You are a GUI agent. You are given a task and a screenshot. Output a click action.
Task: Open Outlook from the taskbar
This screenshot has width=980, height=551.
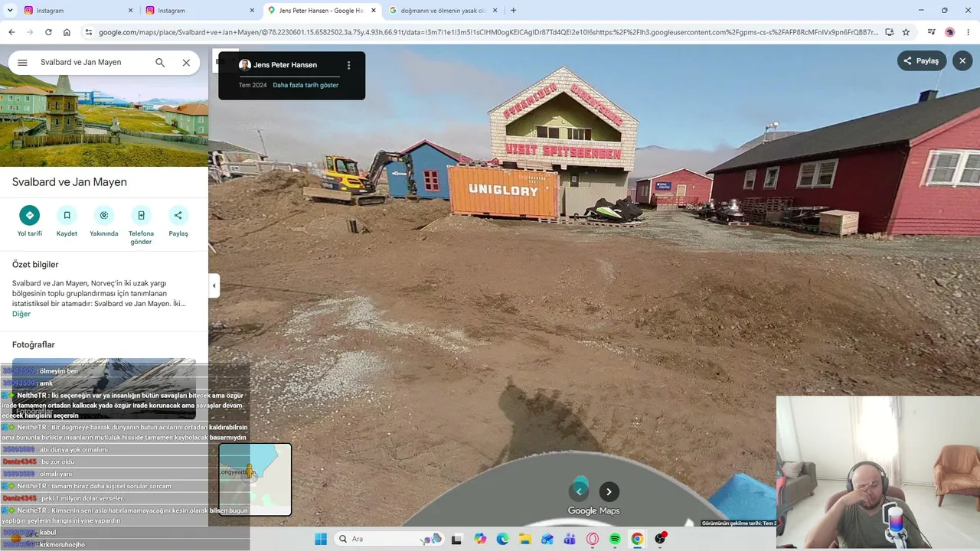click(547, 539)
